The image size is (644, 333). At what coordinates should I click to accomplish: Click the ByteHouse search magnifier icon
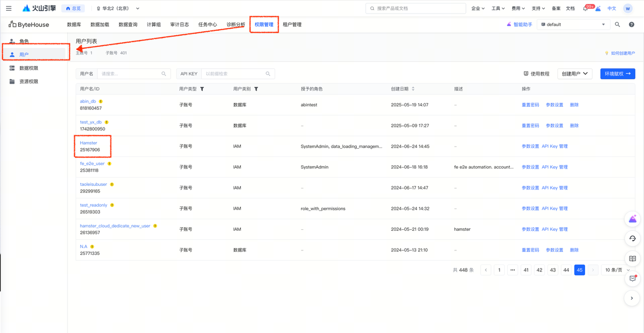pos(617,24)
